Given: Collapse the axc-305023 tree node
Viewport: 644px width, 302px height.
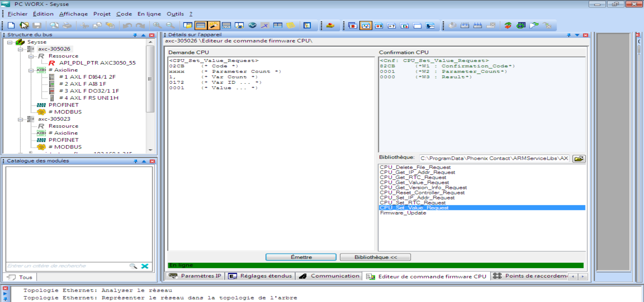Looking at the screenshot, I should pos(20,119).
